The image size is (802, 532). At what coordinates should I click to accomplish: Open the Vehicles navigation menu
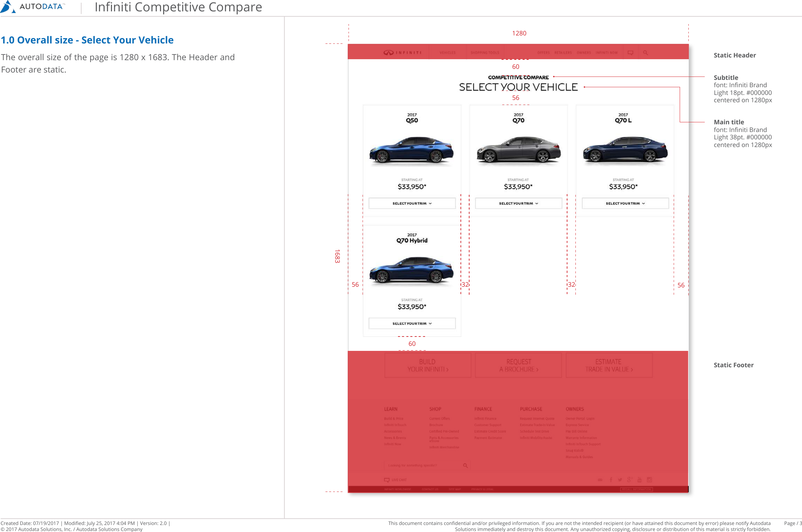pos(447,52)
